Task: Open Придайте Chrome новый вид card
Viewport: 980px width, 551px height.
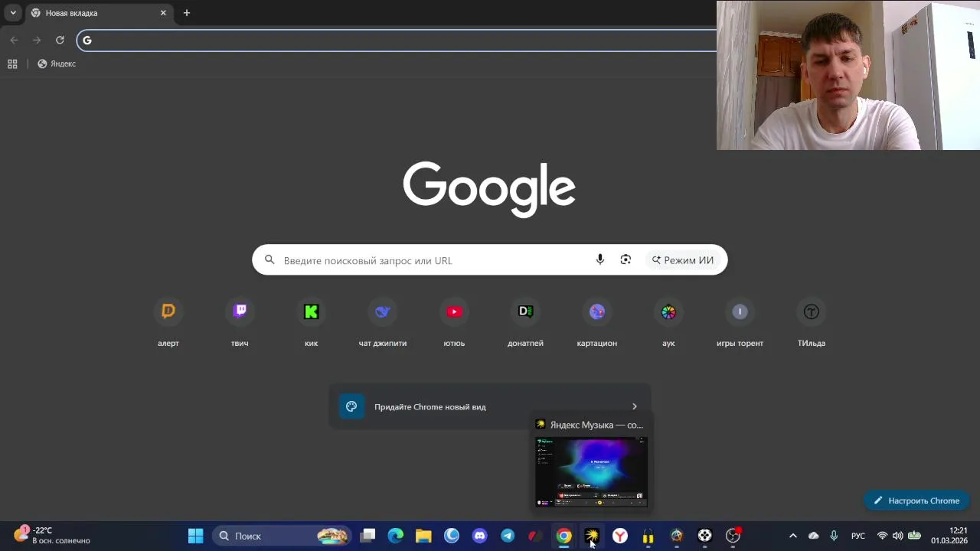Action: click(x=490, y=407)
